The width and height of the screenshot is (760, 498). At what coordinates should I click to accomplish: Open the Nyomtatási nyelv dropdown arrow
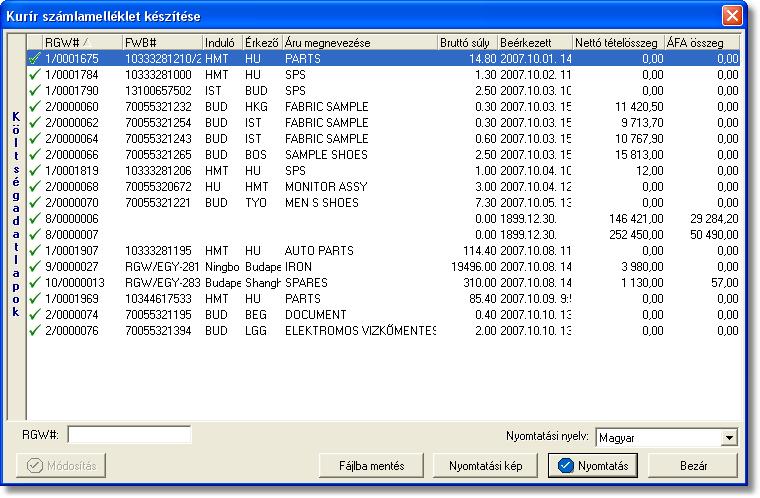click(x=729, y=438)
